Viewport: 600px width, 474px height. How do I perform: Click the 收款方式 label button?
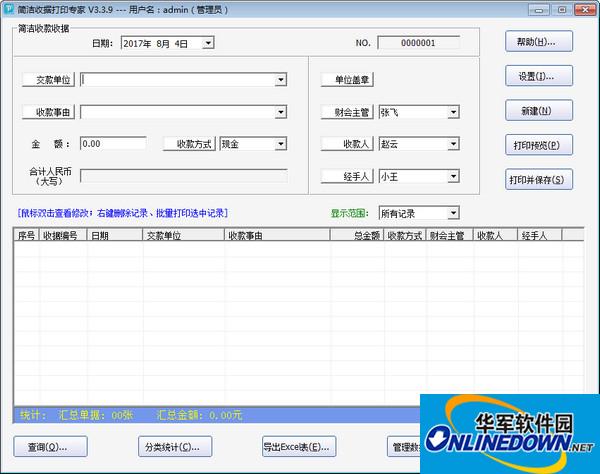tap(189, 144)
